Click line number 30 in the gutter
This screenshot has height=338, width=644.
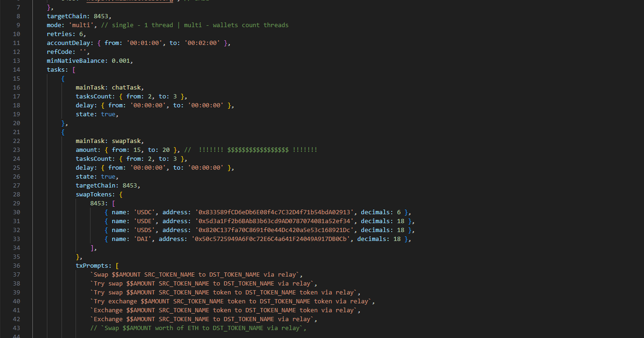tap(16, 212)
